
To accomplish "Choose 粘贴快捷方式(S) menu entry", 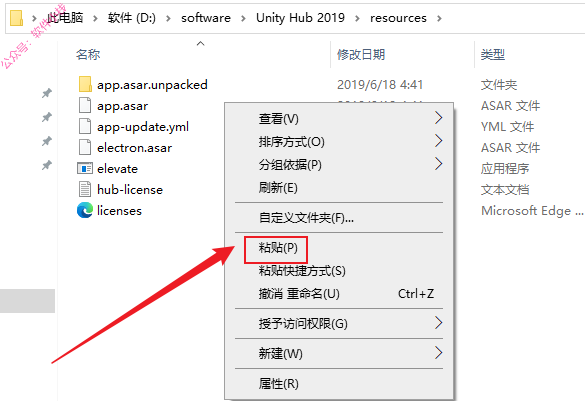I will pyautogui.click(x=302, y=271).
